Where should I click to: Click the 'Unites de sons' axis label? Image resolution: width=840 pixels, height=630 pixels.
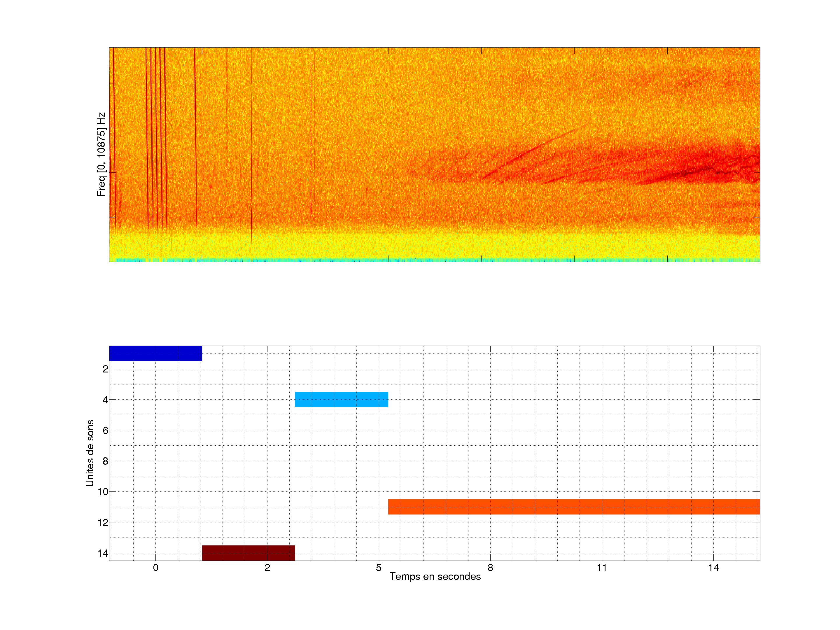[x=90, y=453]
